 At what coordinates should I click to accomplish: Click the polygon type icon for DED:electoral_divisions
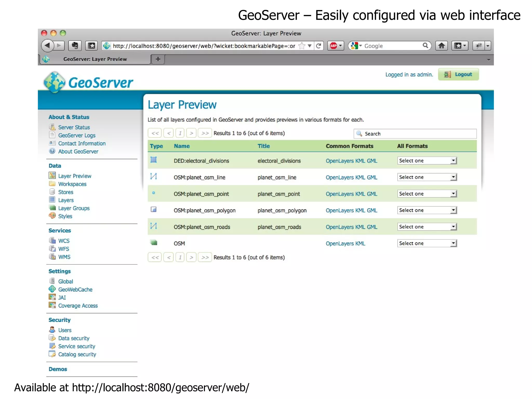coord(154,160)
